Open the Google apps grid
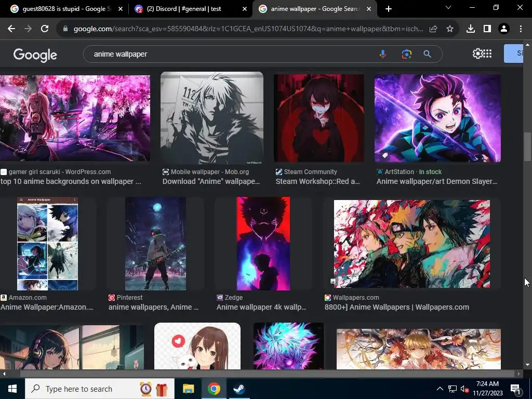This screenshot has width=532, height=399. [487, 54]
